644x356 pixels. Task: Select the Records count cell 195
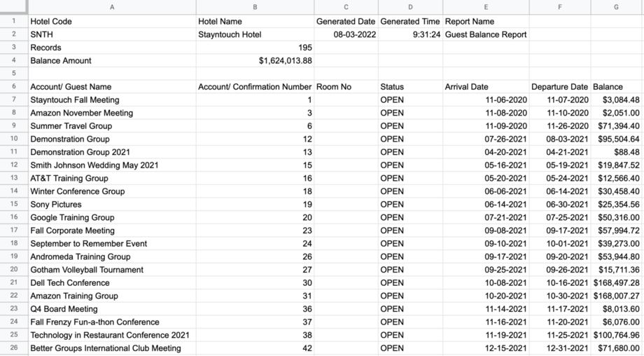coord(255,48)
